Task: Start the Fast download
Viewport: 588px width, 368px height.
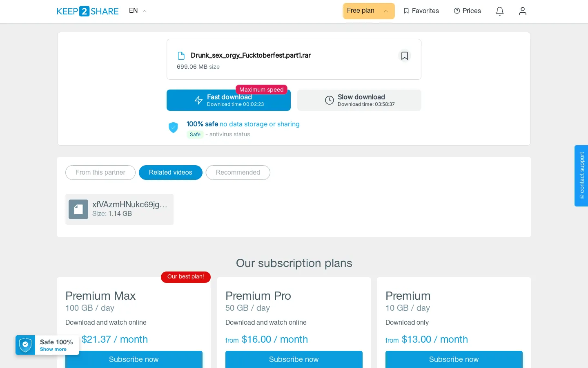Action: coord(229,100)
